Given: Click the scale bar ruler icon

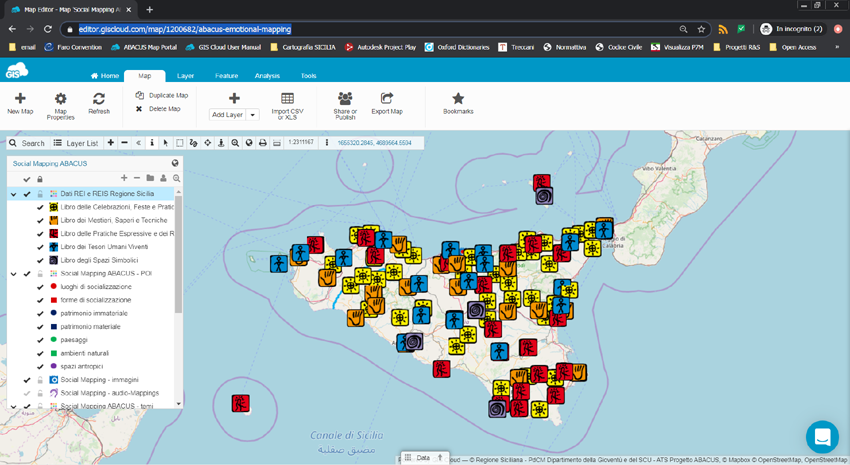Looking at the screenshot, I should pos(276,143).
